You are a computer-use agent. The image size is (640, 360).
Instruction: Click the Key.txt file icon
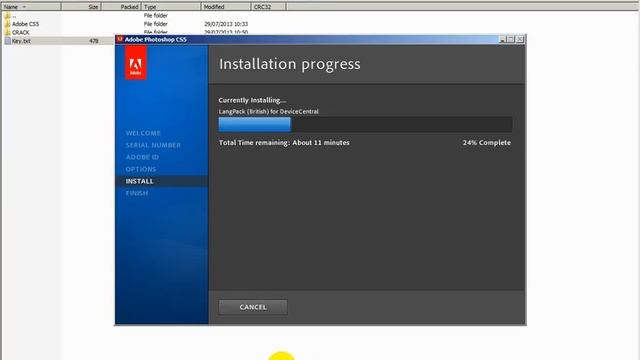(x=7, y=41)
